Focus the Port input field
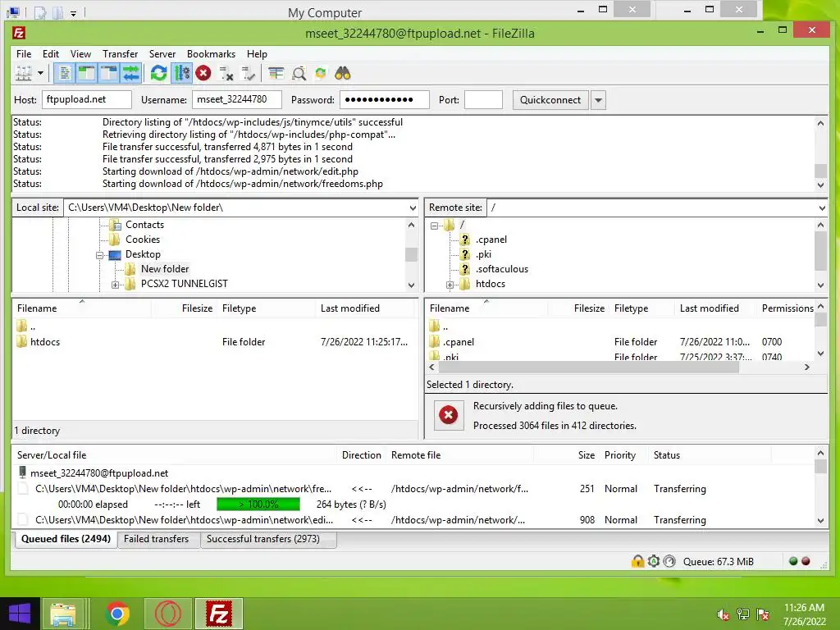The width and height of the screenshot is (840, 630). coord(483,99)
